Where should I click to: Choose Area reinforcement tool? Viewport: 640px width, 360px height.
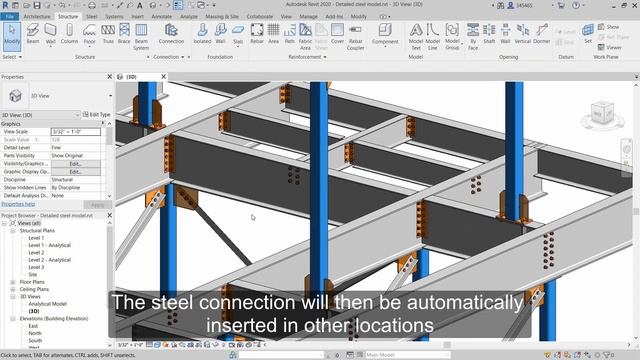point(273,34)
